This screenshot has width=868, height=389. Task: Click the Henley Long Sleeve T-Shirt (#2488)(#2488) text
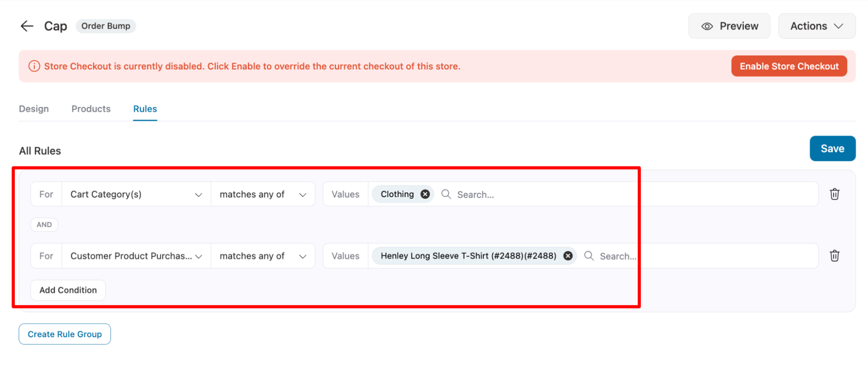tap(469, 256)
